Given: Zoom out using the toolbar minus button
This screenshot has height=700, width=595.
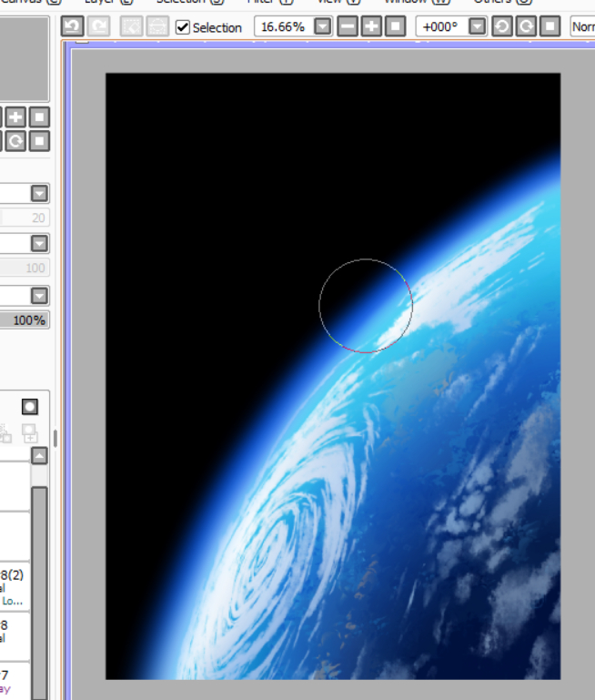Looking at the screenshot, I should (x=348, y=26).
